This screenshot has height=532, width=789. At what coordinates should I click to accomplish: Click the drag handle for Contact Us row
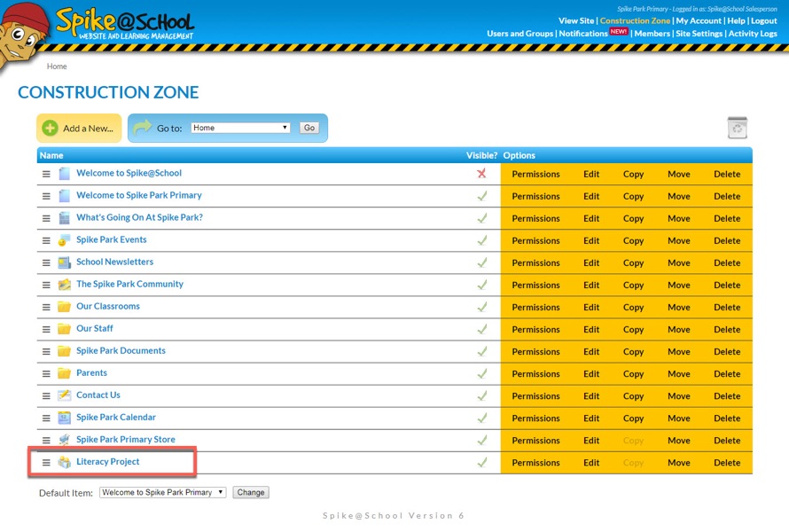[46, 395]
